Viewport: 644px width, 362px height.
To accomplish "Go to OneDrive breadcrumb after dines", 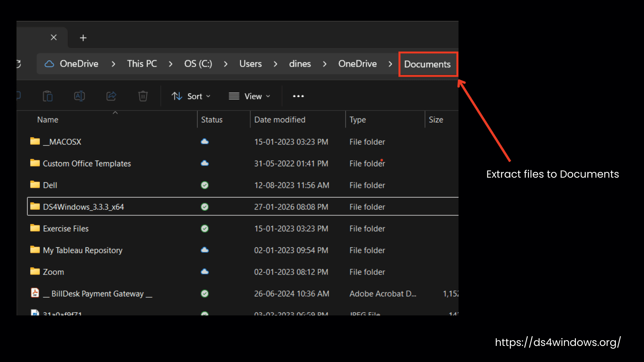I will [358, 64].
